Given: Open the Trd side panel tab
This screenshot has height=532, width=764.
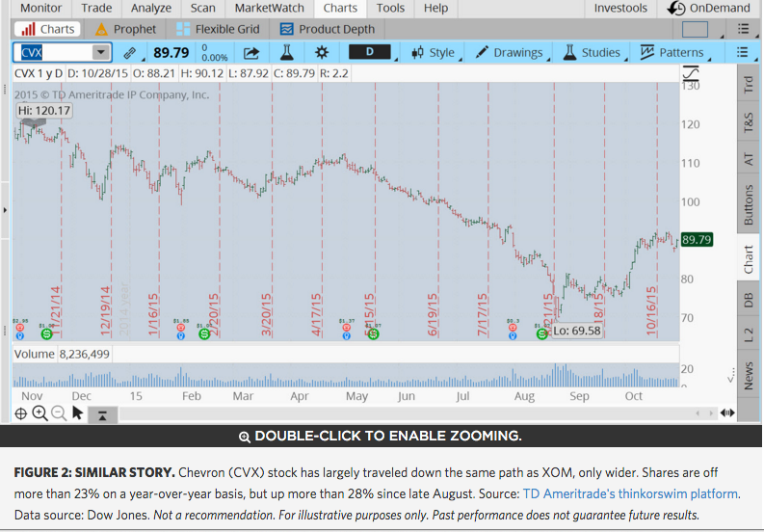Looking at the screenshot, I should [749, 85].
